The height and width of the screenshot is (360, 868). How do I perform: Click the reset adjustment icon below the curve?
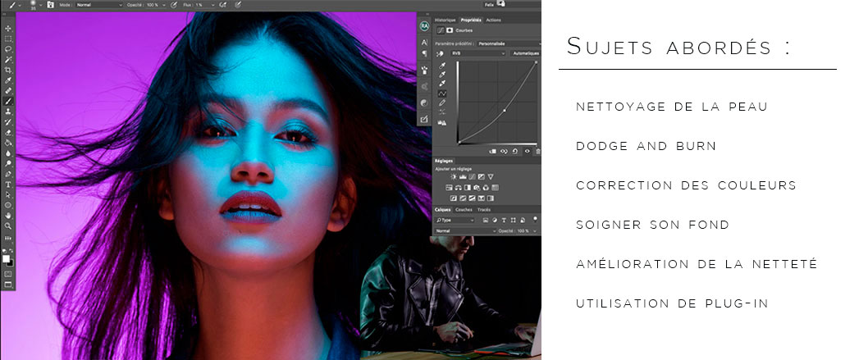click(515, 151)
